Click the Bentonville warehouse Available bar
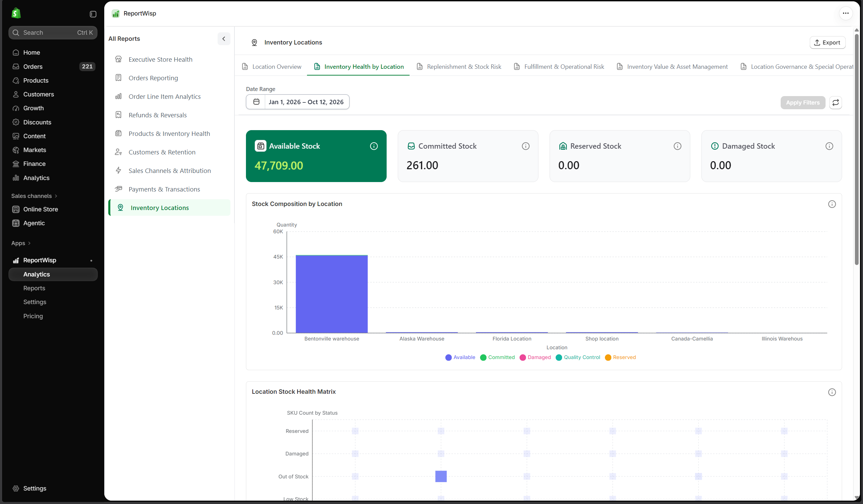Viewport: 863px width, 504px height. pos(332,294)
